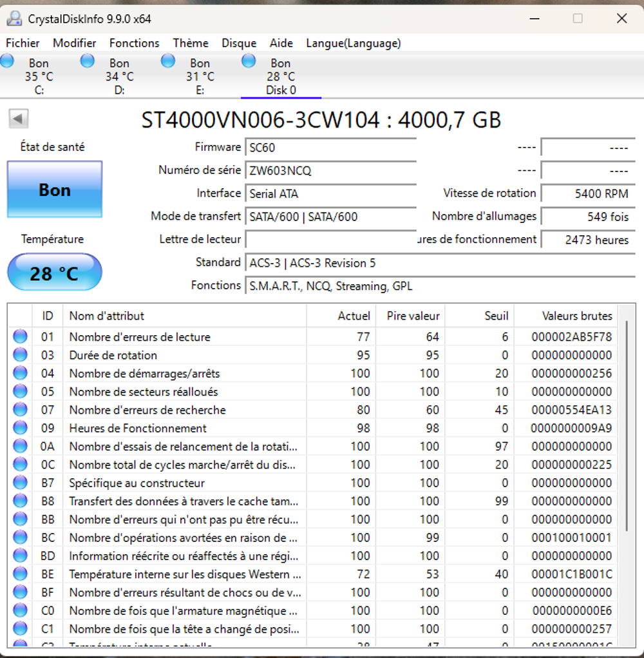Select row Spécifique au constructeur

tap(313, 483)
